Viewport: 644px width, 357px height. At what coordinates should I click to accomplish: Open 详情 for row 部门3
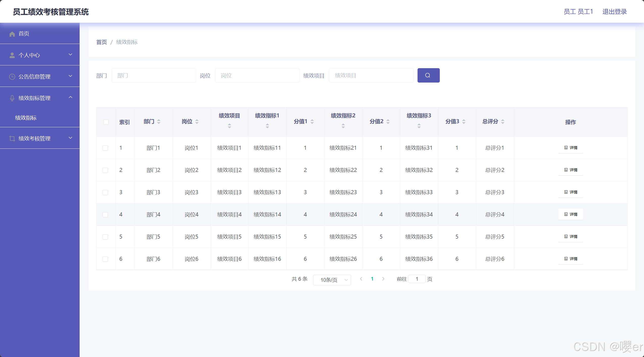[x=571, y=192]
